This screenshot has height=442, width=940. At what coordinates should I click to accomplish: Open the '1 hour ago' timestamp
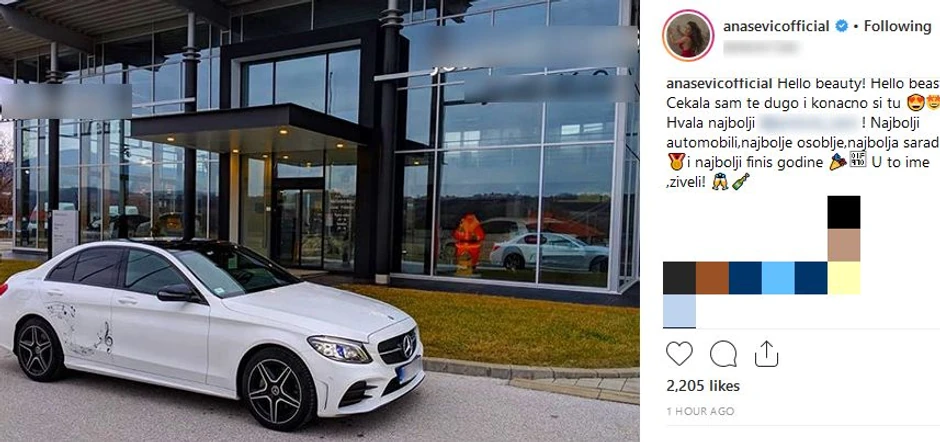(x=700, y=411)
